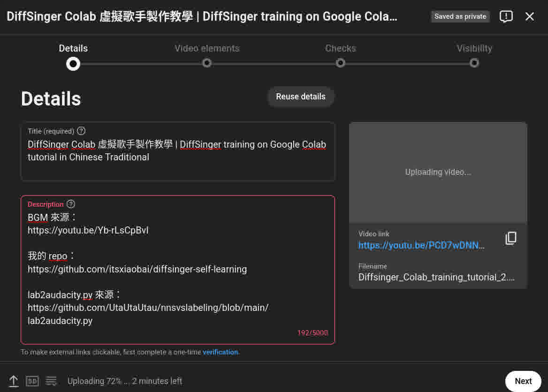548x392 pixels.
Task: Select the Details step circle marker
Action: (x=73, y=64)
